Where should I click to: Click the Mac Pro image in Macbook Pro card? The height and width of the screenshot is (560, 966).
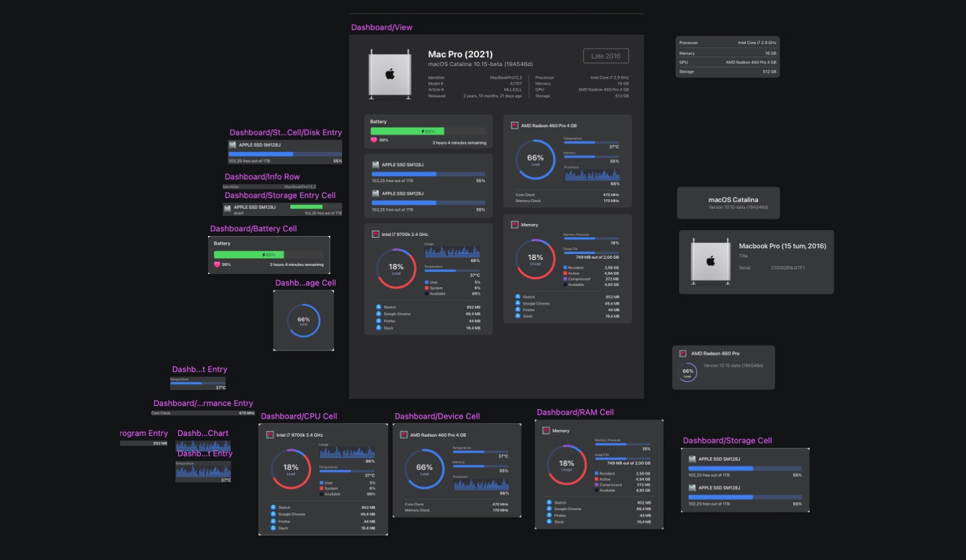click(x=710, y=261)
